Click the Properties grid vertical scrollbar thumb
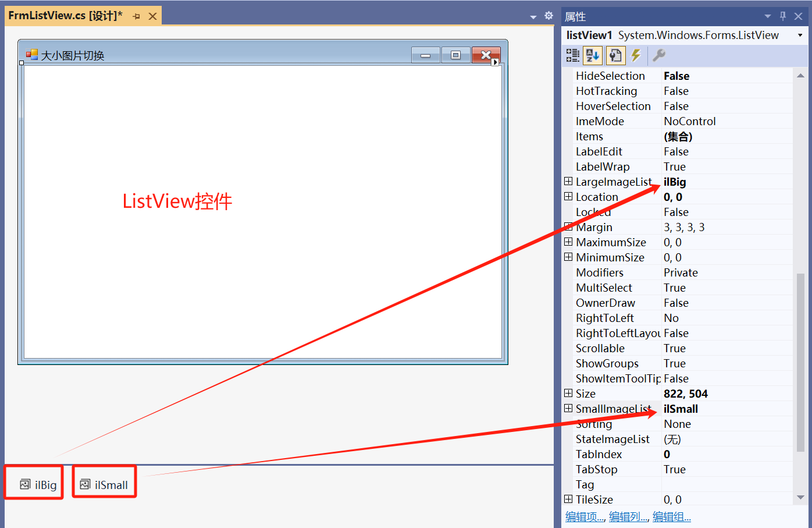The width and height of the screenshot is (812, 528). 800,361
